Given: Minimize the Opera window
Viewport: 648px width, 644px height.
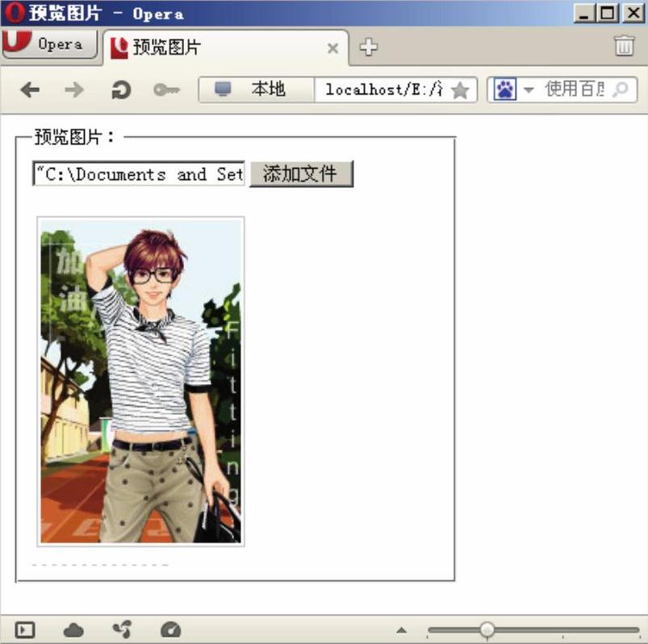Looking at the screenshot, I should point(584,14).
